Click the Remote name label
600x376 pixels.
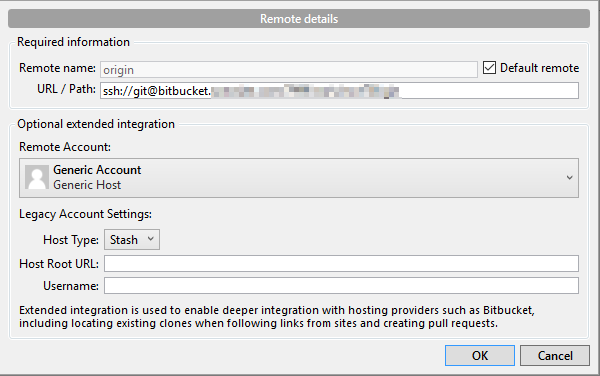[57, 68]
